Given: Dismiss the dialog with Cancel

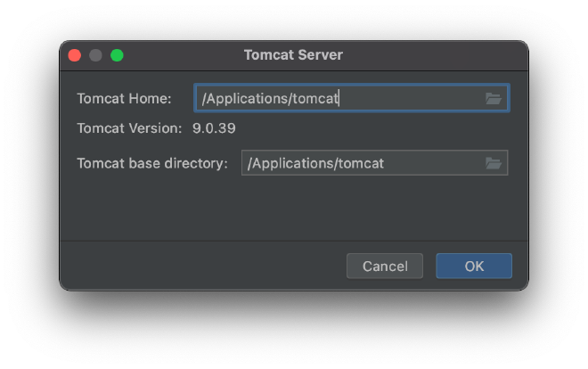Looking at the screenshot, I should click(x=385, y=266).
